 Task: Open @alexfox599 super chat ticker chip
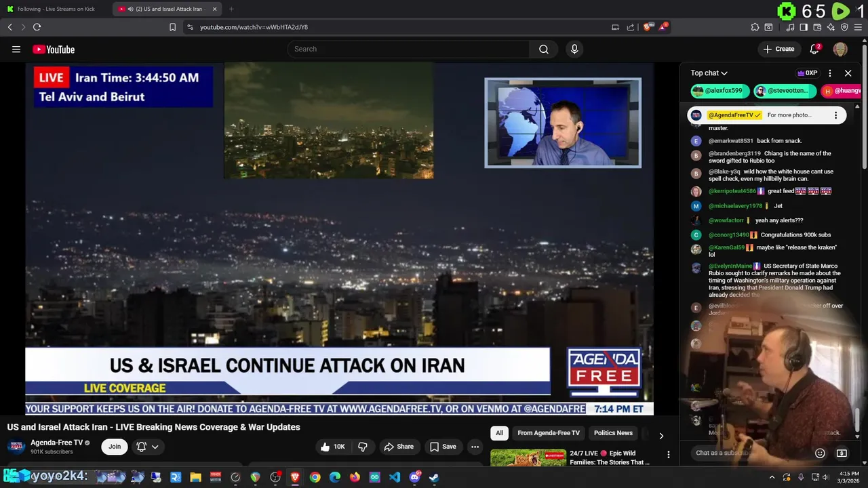pyautogui.click(x=720, y=91)
